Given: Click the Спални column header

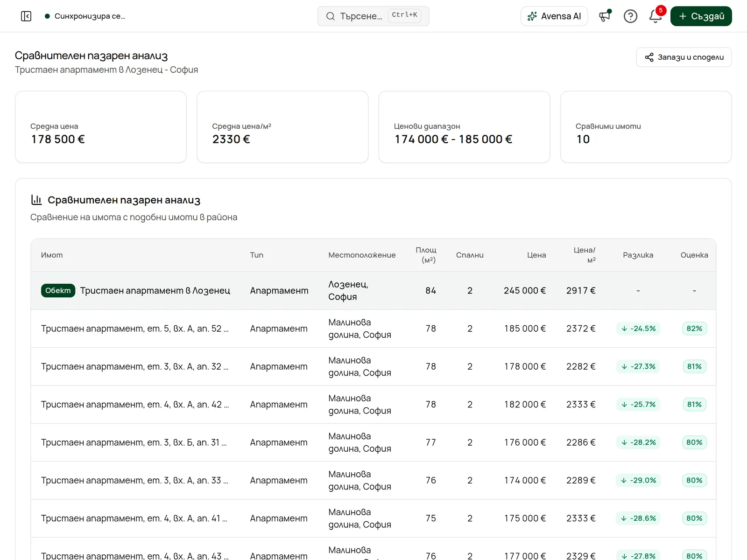Looking at the screenshot, I should [470, 255].
